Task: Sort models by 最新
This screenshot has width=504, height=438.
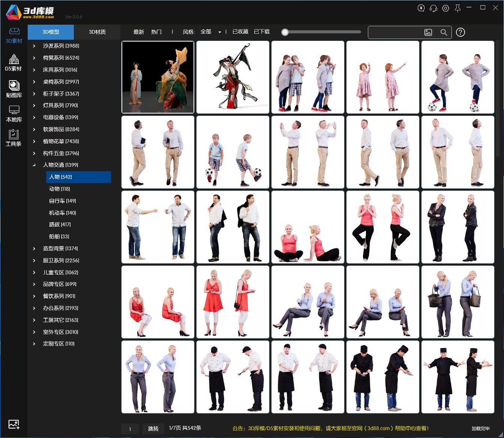Action: [x=139, y=32]
